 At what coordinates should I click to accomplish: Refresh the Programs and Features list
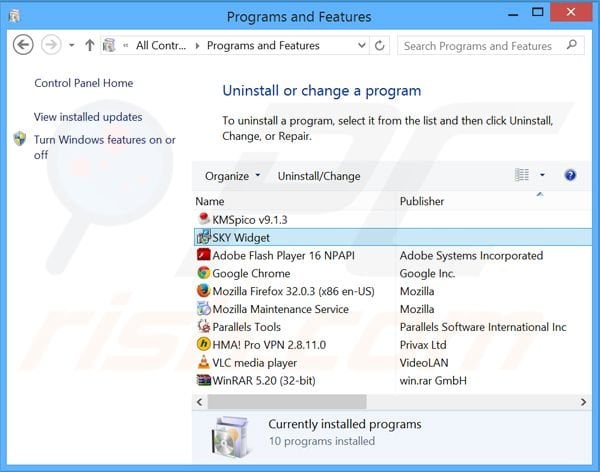click(x=379, y=46)
